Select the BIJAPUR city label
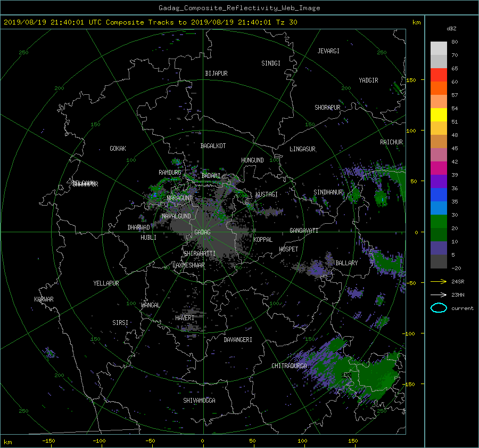Screen dimensions: 479x448 coord(216,74)
